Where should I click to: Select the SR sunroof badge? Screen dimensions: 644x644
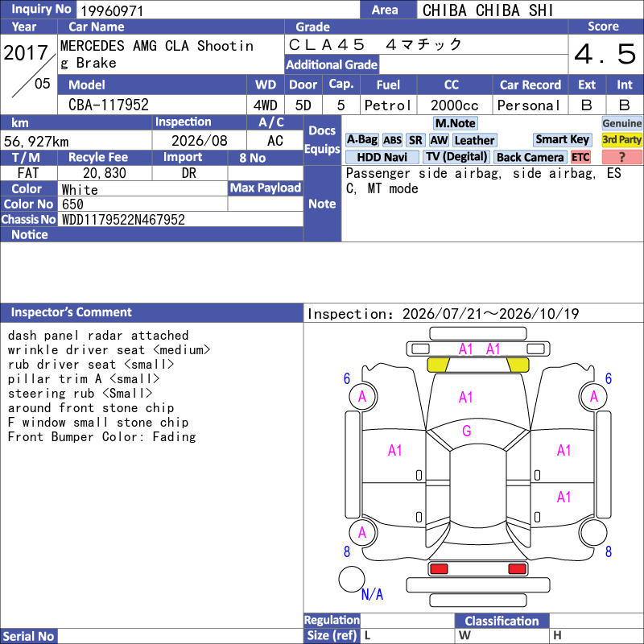pos(415,140)
